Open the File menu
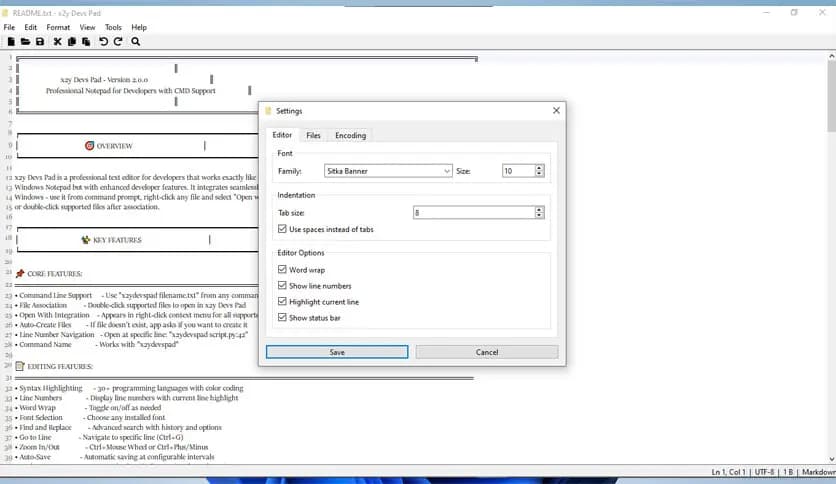Image resolution: width=836 pixels, height=484 pixels. pos(9,27)
